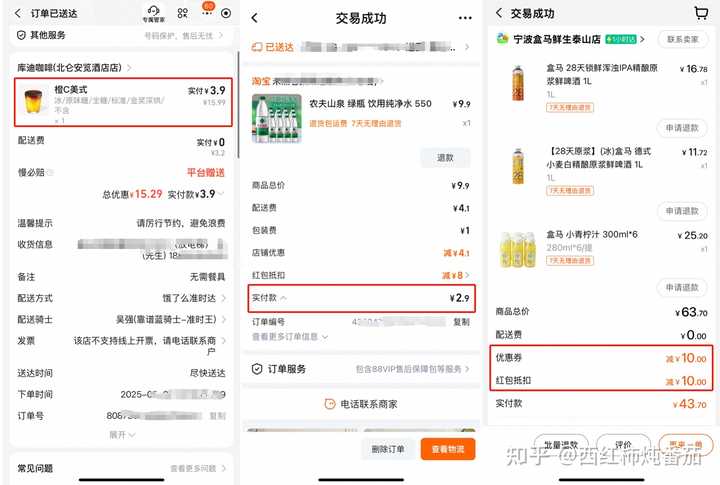Expand the 实付款¥3.9 payment details arrow
This screenshot has width=720, height=485.
[221, 194]
